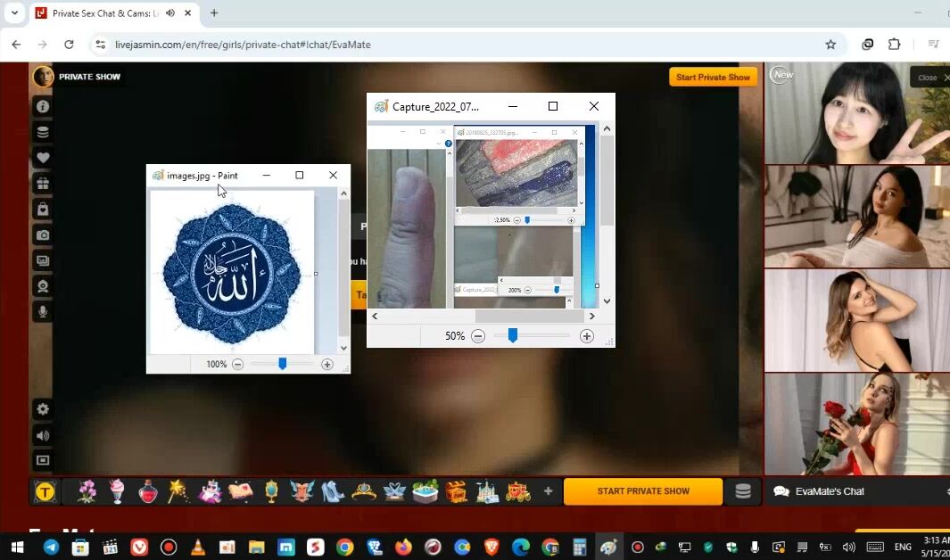Open the gift box icon in sidebar

coord(42,184)
